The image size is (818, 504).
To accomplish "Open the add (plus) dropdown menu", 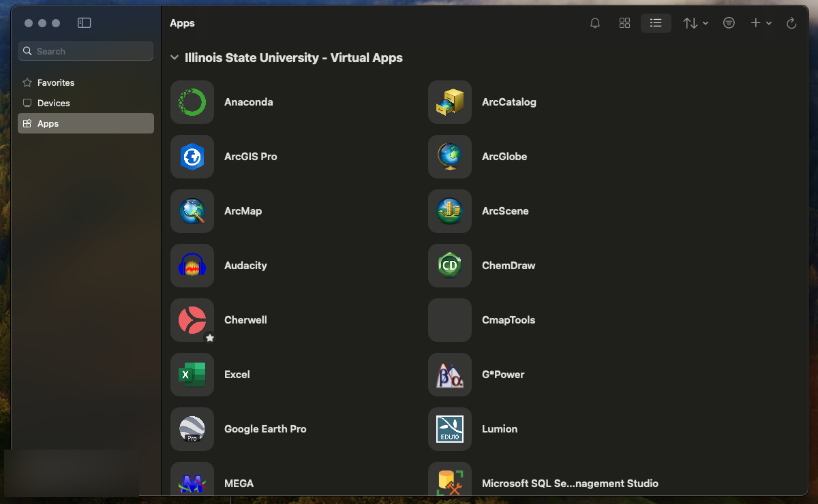I will [761, 23].
